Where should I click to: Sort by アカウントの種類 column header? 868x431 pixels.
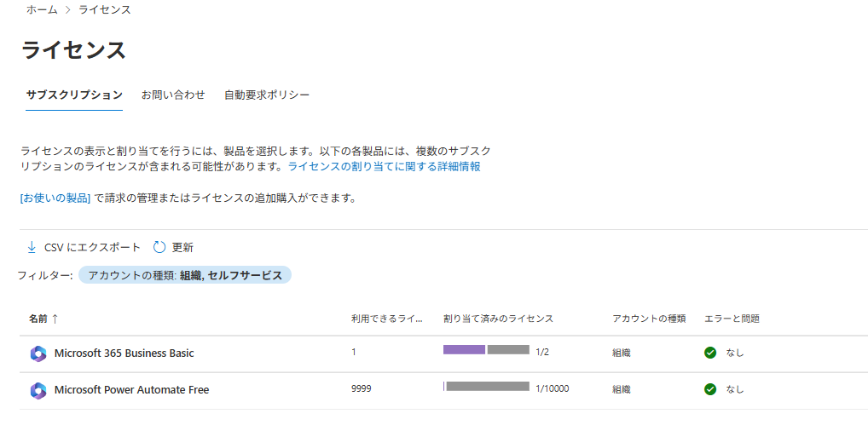tap(649, 319)
